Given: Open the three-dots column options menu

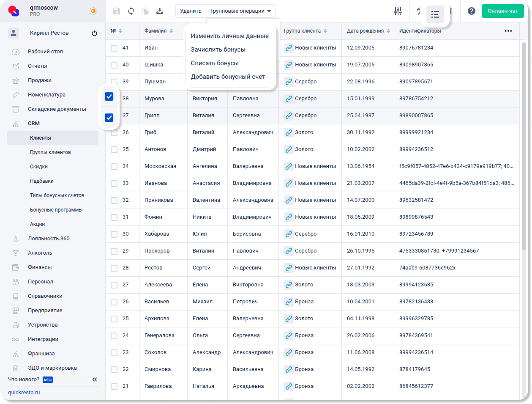Looking at the screenshot, I should click(508, 31).
